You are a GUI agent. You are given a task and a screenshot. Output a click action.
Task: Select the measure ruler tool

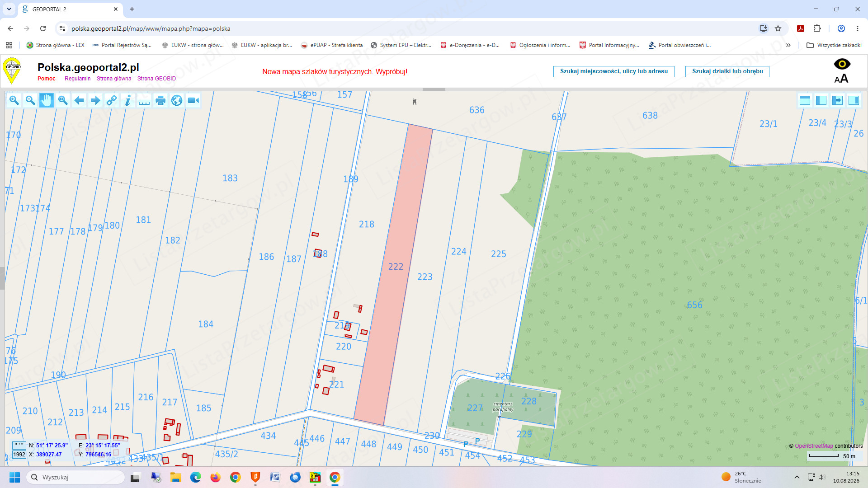tap(144, 100)
